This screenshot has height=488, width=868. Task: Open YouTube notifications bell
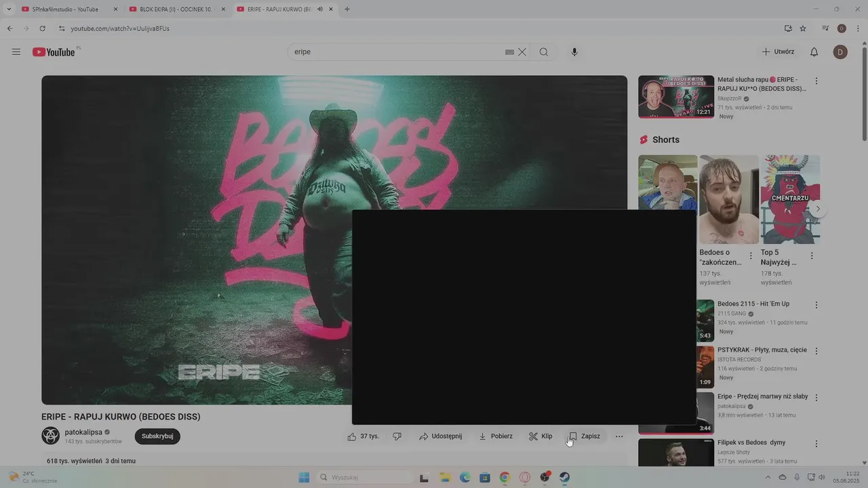tap(814, 52)
